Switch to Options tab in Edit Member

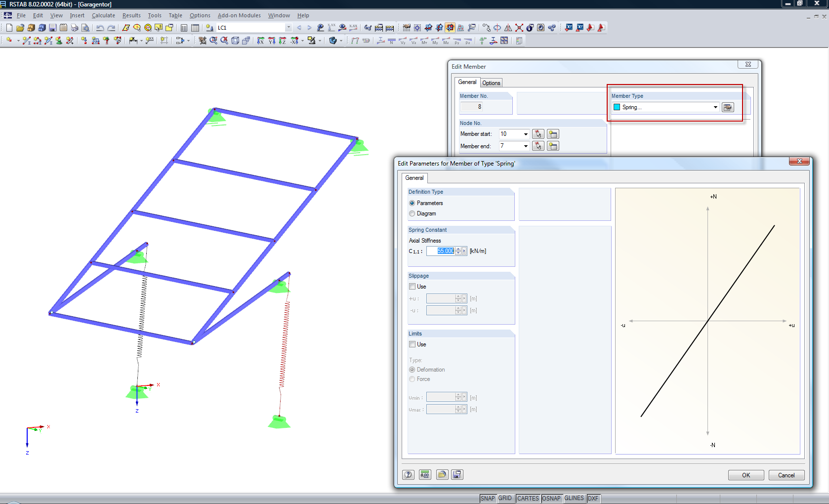coord(491,83)
